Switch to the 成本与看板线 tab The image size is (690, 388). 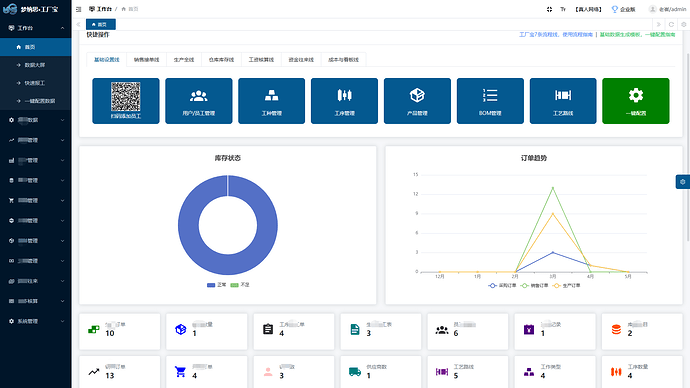click(344, 60)
